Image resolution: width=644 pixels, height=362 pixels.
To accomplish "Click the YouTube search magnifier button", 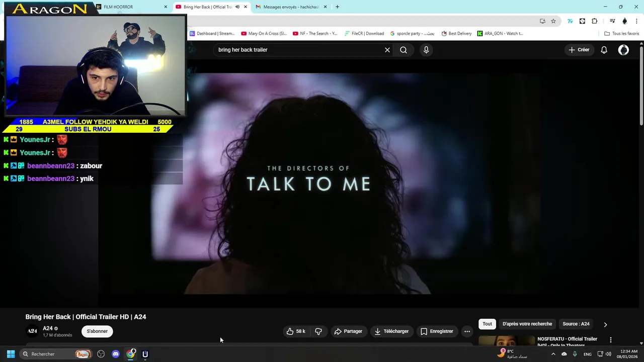I will (404, 50).
